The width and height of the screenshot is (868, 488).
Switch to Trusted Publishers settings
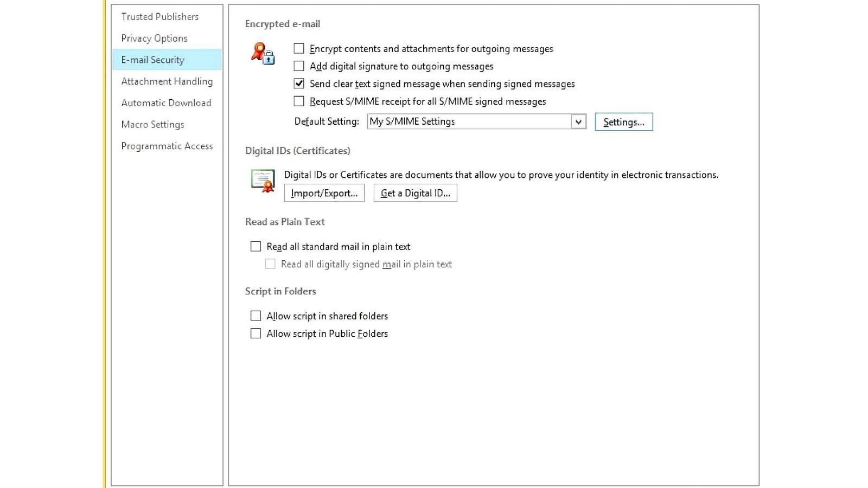[x=159, y=16]
